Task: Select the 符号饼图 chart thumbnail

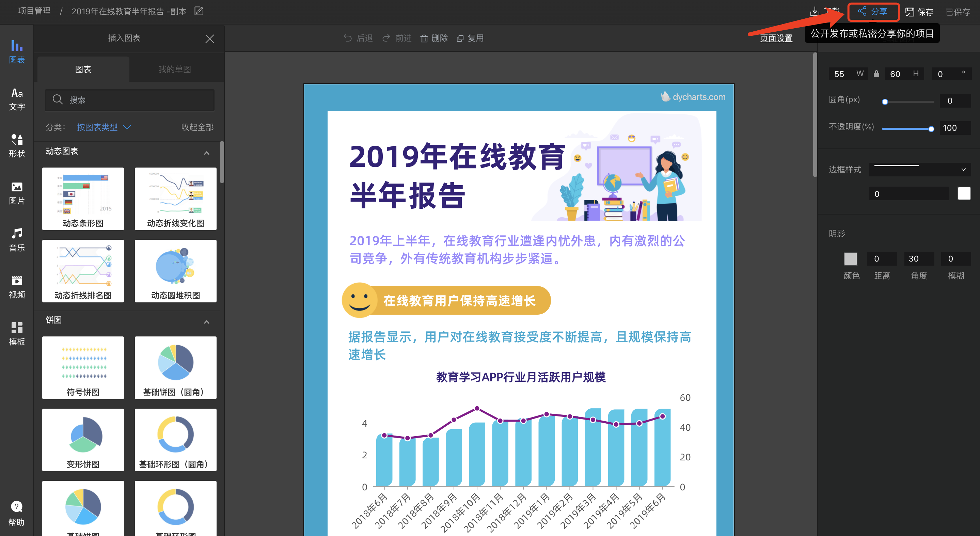Action: coord(83,367)
